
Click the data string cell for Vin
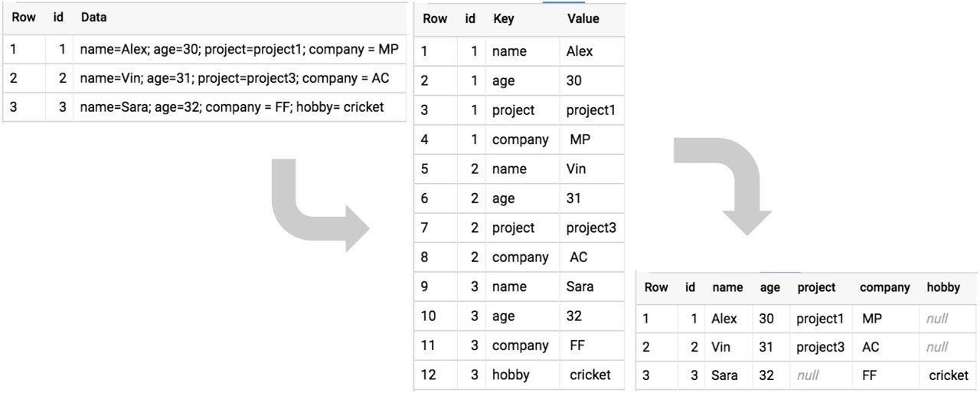pyautogui.click(x=240, y=78)
